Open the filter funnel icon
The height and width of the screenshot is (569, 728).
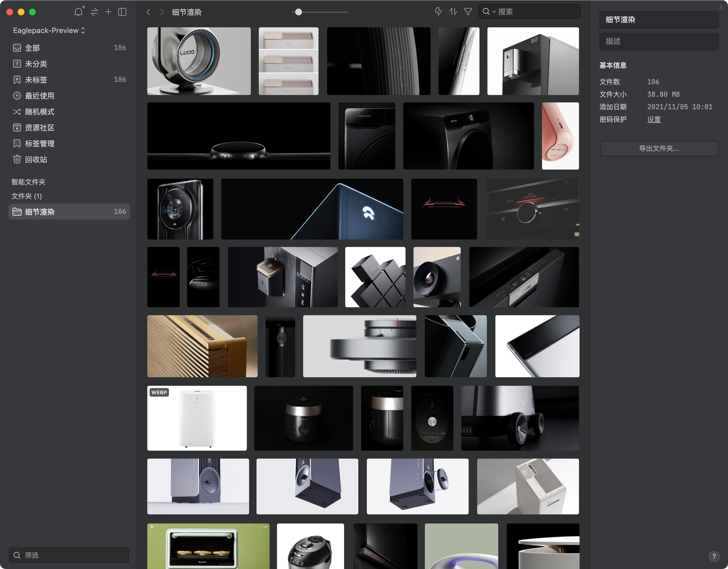coord(468,12)
